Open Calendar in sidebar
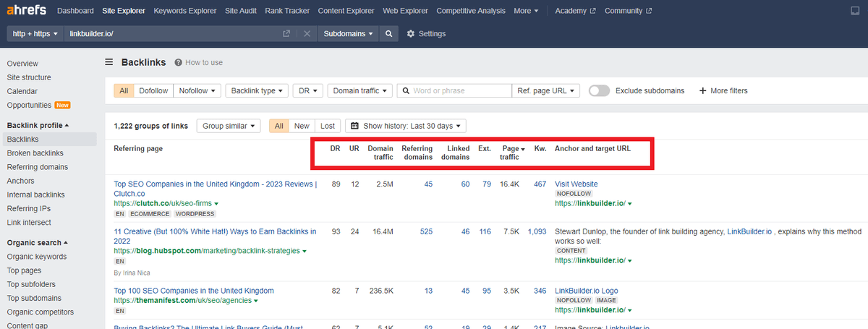This screenshot has height=329, width=868. 22,91
